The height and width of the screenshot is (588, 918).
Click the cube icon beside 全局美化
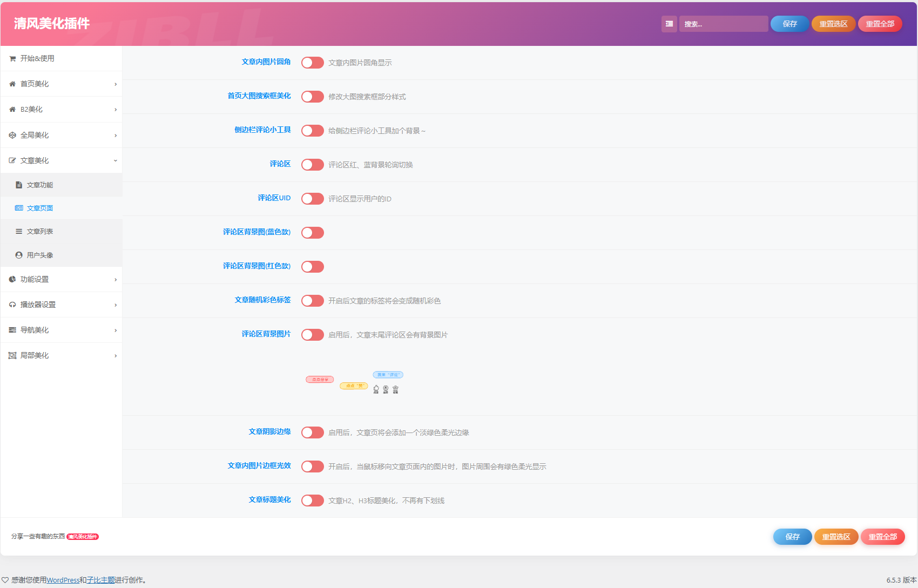click(12, 136)
